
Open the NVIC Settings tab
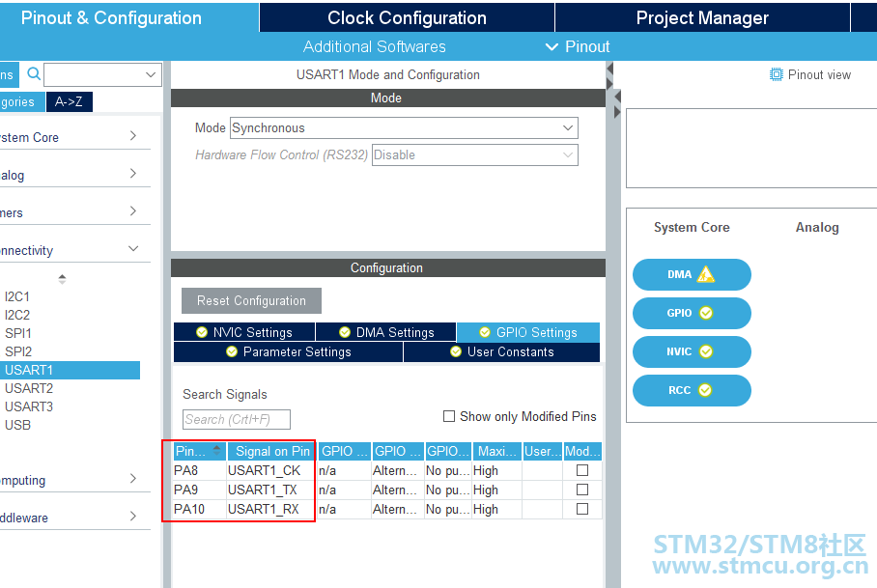tap(244, 332)
